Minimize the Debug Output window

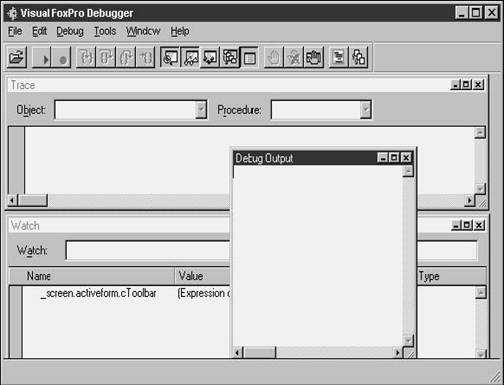click(383, 157)
